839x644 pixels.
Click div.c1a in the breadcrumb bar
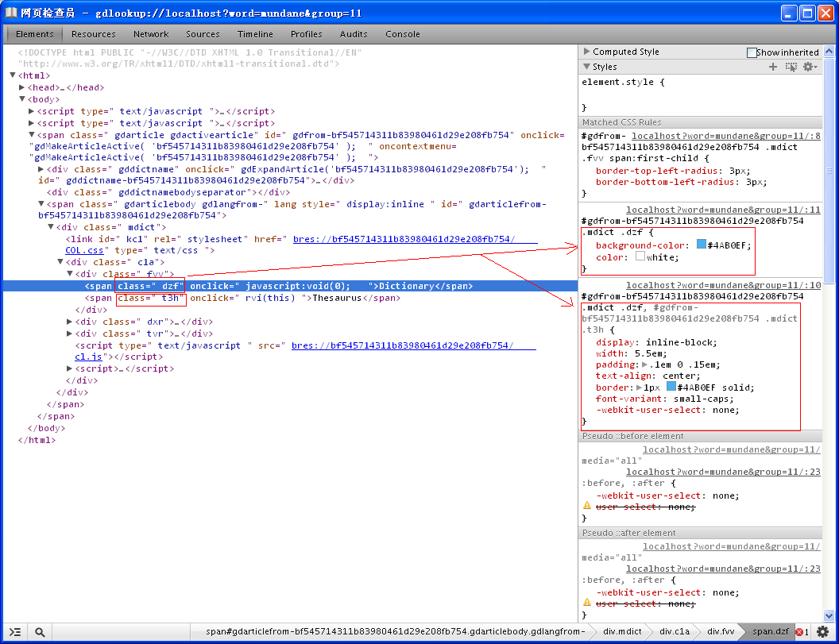[x=675, y=632]
